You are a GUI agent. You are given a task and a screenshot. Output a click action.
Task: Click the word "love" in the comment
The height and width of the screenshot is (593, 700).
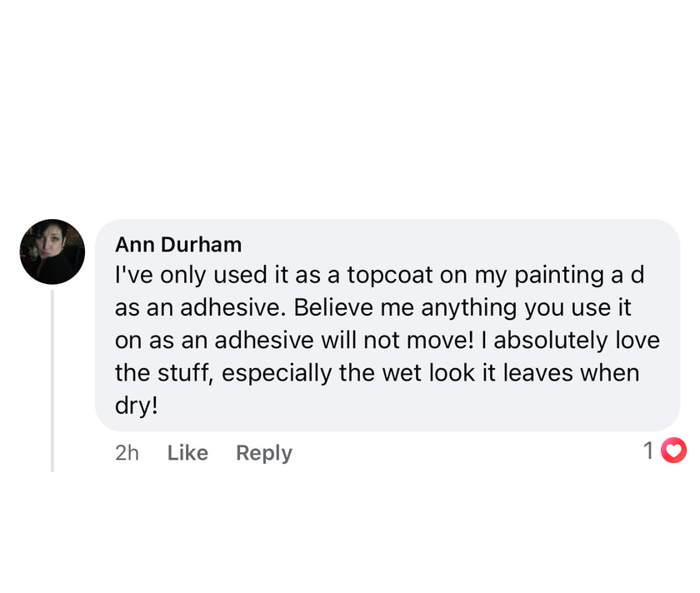pyautogui.click(x=637, y=340)
